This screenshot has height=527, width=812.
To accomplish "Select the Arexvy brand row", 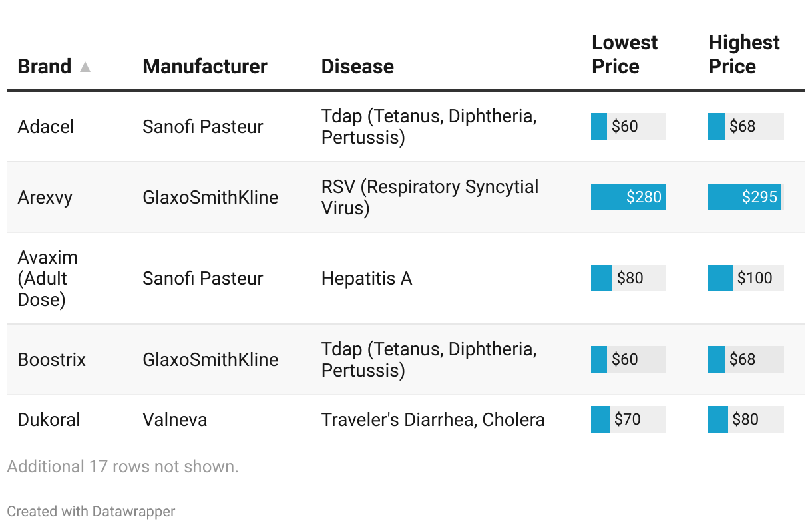I will tap(45, 197).
